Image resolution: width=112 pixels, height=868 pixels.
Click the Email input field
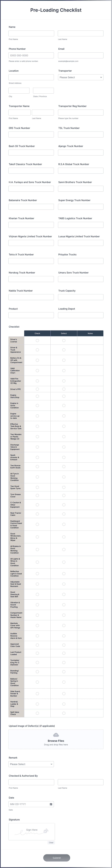pos(81,55)
